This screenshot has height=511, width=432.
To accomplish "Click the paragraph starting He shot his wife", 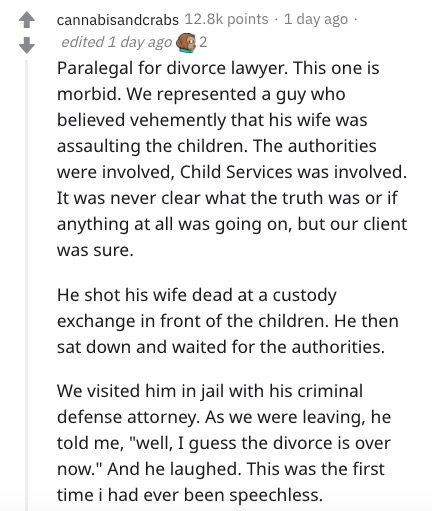I will click(x=228, y=321).
